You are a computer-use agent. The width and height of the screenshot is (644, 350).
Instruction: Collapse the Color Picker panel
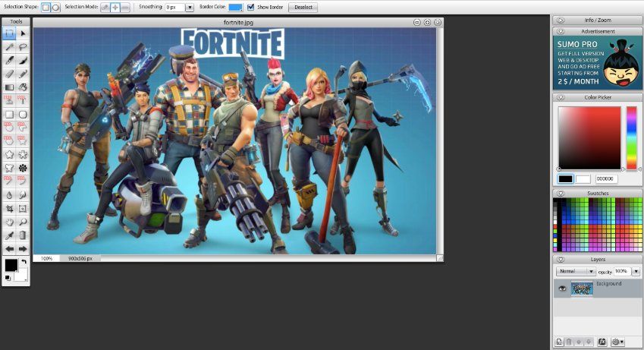click(x=561, y=97)
